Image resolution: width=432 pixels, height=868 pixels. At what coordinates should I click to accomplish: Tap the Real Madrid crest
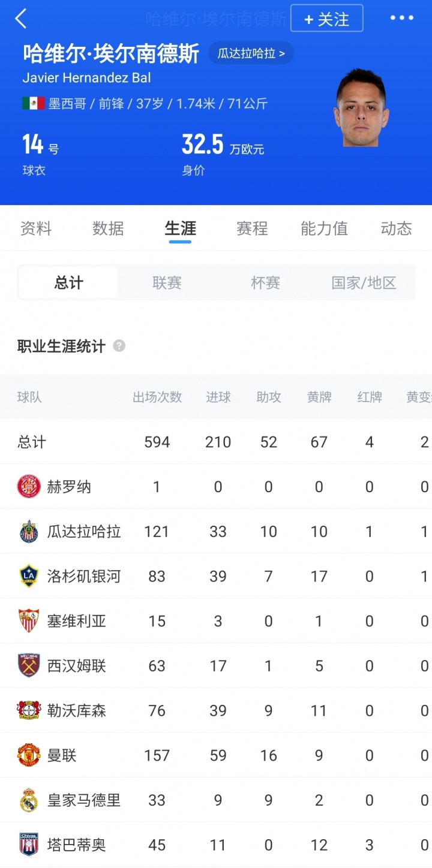coord(28,800)
